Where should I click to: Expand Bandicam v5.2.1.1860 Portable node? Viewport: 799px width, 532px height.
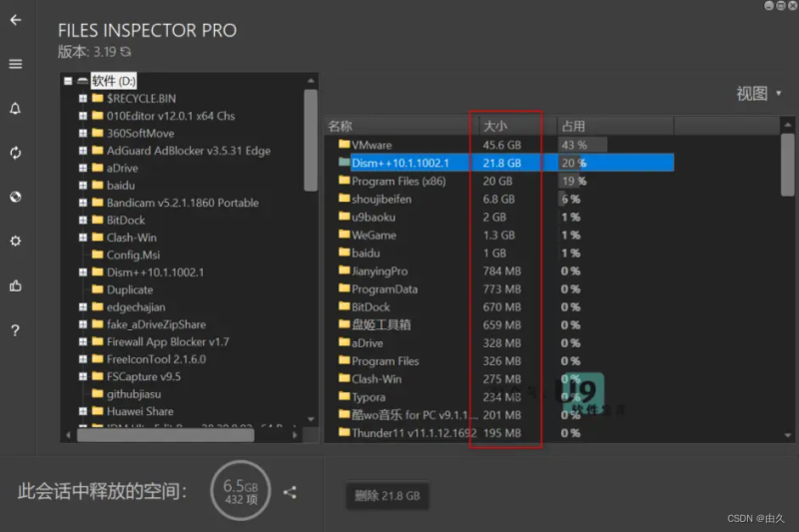[x=83, y=203]
